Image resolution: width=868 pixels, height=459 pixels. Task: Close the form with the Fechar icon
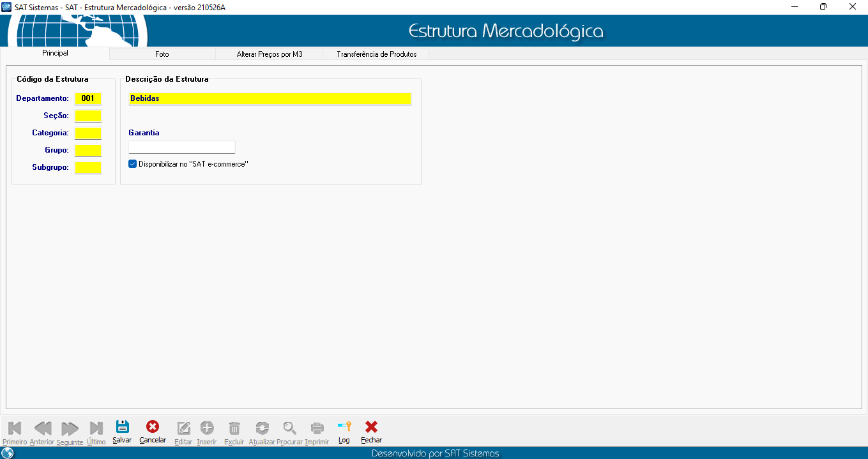(x=371, y=427)
